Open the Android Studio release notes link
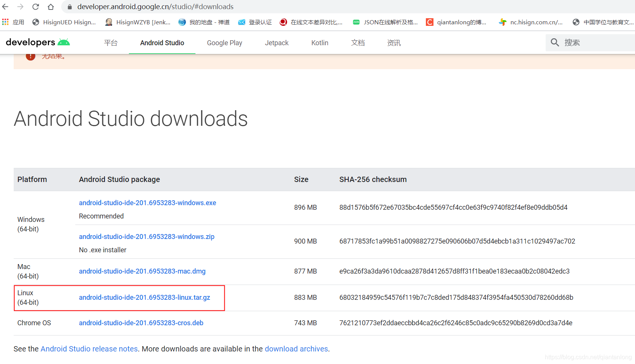The height and width of the screenshot is (364, 635). point(89,349)
